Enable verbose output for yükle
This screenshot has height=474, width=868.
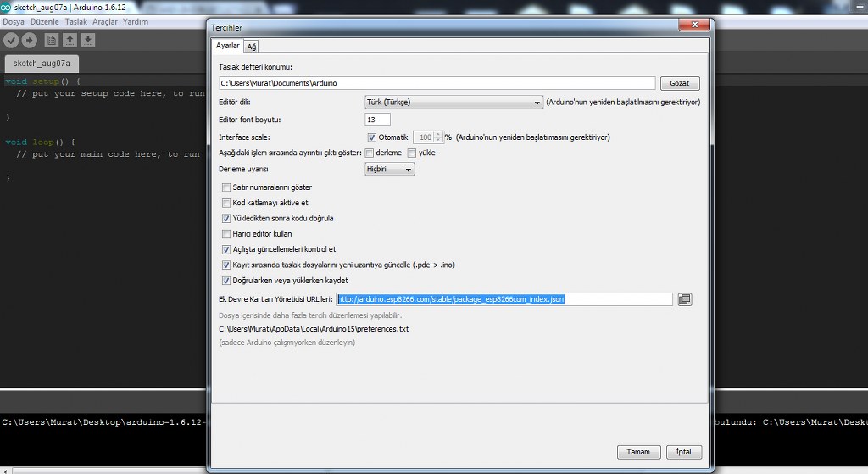click(412, 153)
